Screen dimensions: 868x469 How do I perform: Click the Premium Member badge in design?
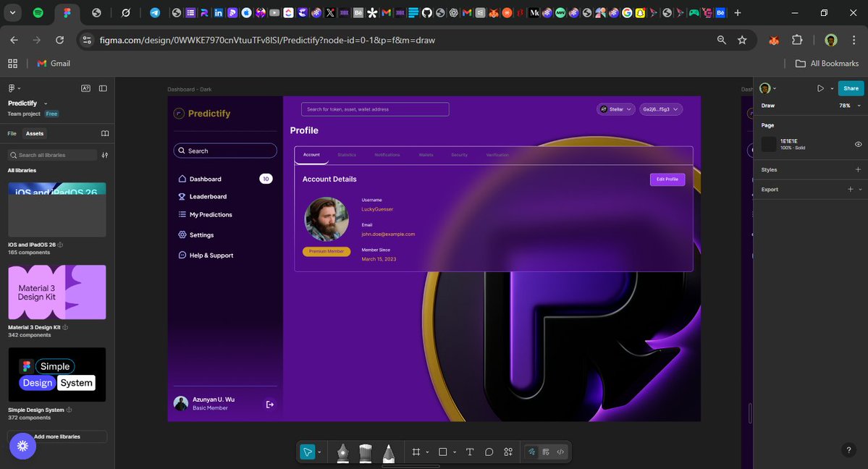pos(326,251)
